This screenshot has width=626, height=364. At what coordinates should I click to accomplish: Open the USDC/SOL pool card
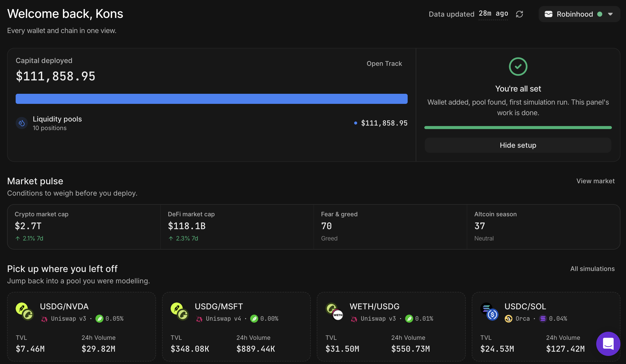point(546,327)
